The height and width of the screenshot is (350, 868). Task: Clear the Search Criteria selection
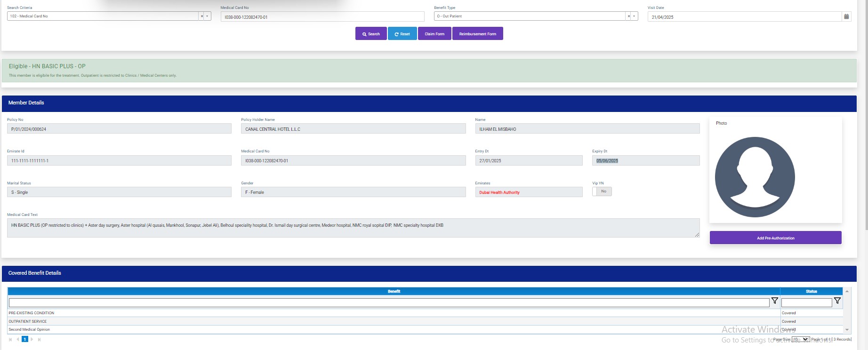[x=202, y=16]
